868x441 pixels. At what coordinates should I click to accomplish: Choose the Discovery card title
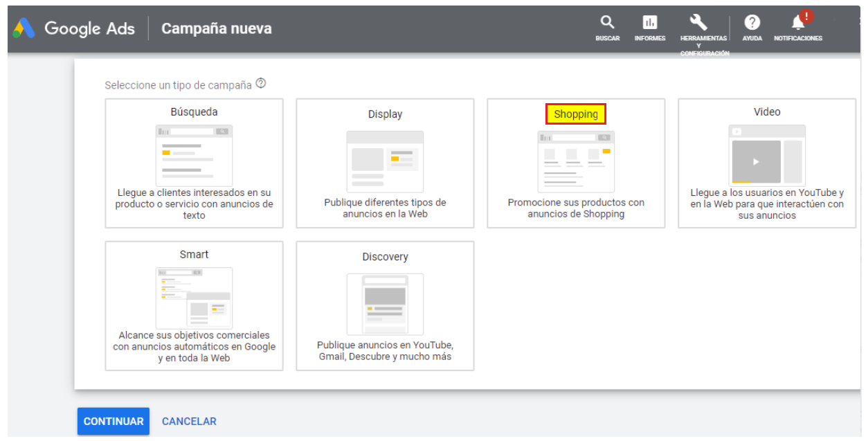[385, 257]
